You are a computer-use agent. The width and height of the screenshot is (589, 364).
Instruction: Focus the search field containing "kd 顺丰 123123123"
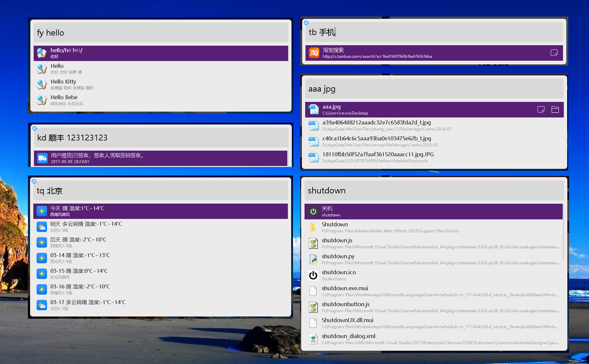[161, 137]
